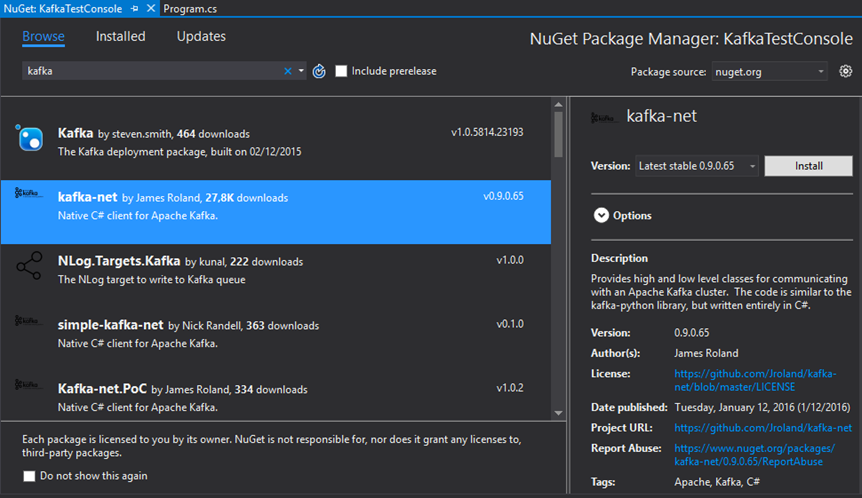Viewport: 862px width, 498px height.
Task: Click the Date published value January 12, 2016
Action: coord(762,407)
